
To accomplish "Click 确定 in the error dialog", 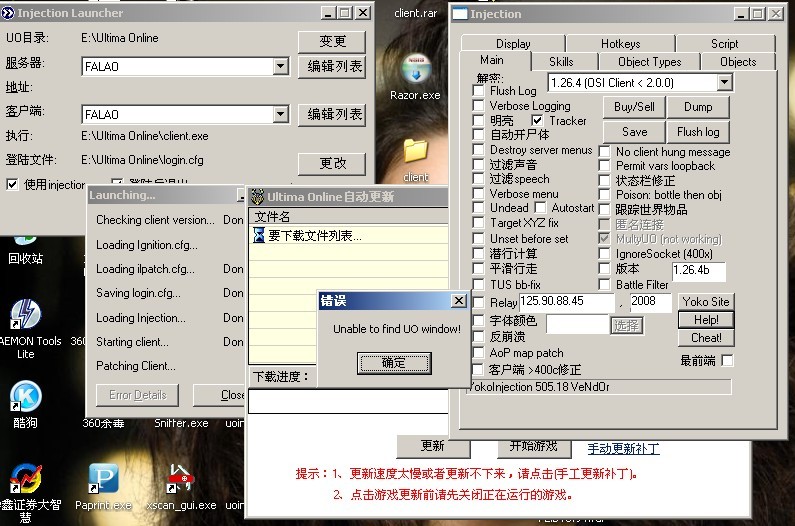I will click(393, 363).
